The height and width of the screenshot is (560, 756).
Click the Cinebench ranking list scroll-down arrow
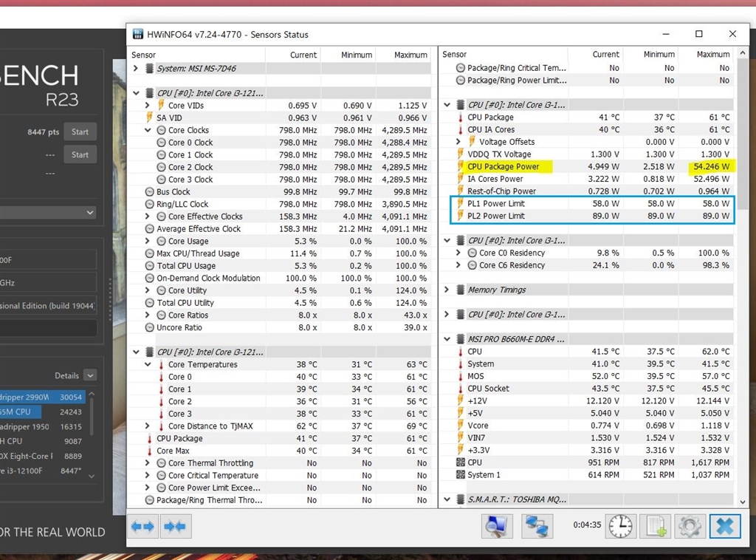[x=92, y=476]
